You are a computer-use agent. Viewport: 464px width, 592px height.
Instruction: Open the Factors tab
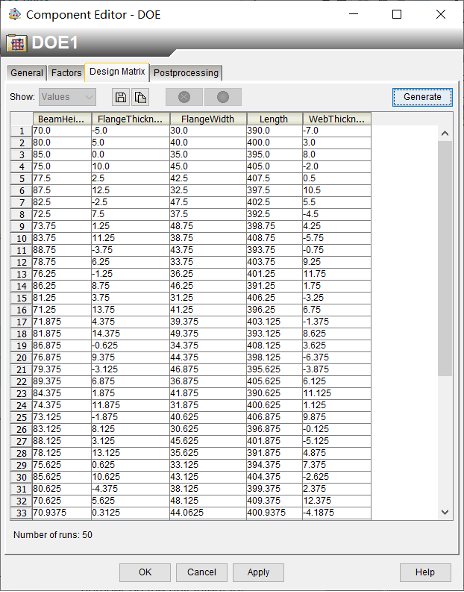coord(66,72)
